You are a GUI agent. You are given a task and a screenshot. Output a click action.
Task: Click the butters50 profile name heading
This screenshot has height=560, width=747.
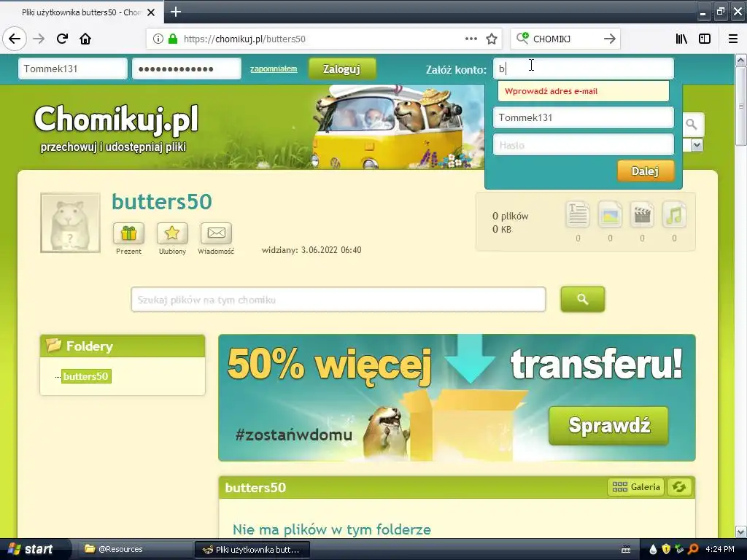click(161, 202)
